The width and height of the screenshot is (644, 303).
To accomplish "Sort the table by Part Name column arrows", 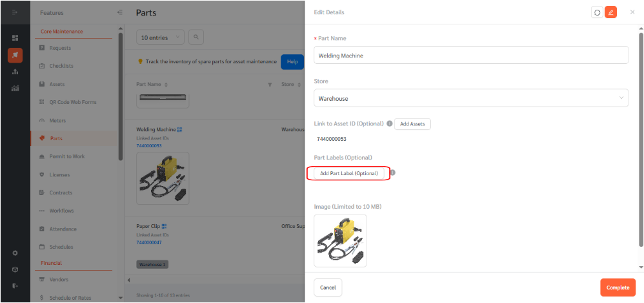I will pyautogui.click(x=166, y=85).
